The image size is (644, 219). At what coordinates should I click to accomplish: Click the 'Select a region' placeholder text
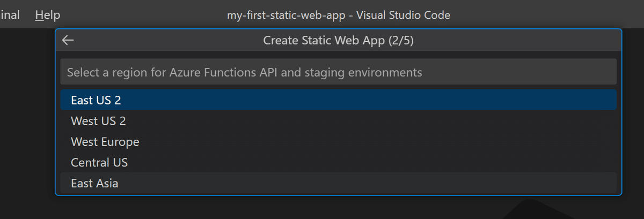click(x=244, y=72)
